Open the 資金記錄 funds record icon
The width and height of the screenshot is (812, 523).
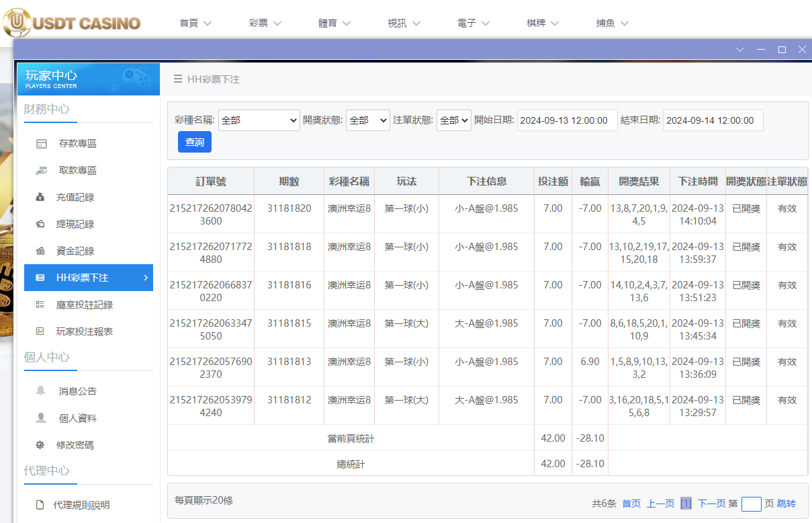[x=41, y=250]
